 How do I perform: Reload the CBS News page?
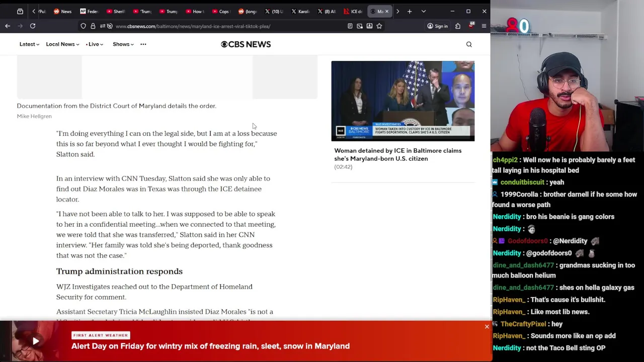coord(33,26)
